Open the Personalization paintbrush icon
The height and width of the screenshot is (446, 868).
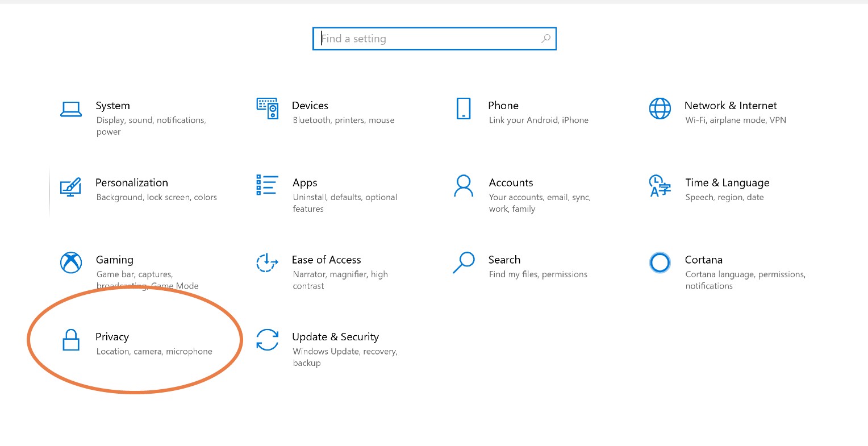(70, 186)
